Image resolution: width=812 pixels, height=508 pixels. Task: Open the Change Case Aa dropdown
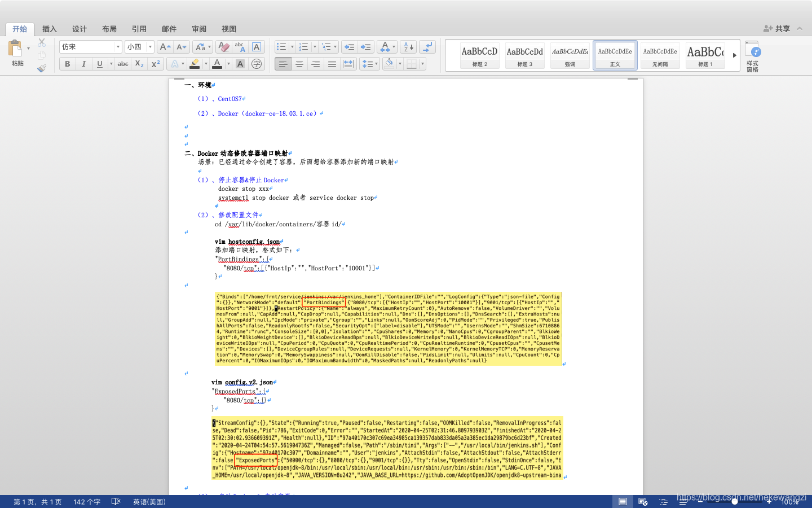click(x=202, y=47)
